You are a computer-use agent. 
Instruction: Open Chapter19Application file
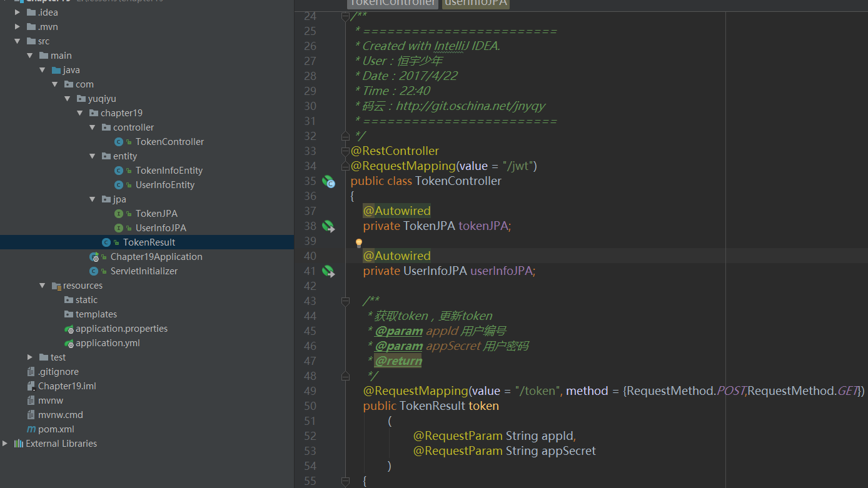click(156, 257)
